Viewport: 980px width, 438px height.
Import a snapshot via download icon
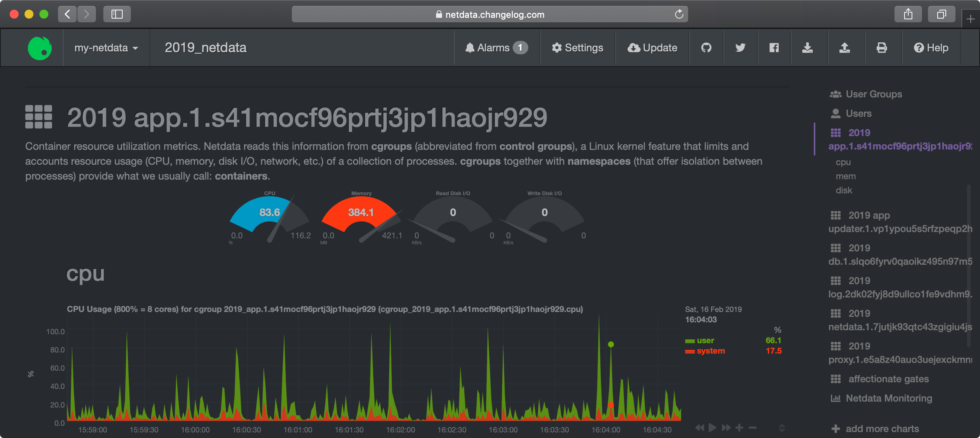pyautogui.click(x=807, y=48)
